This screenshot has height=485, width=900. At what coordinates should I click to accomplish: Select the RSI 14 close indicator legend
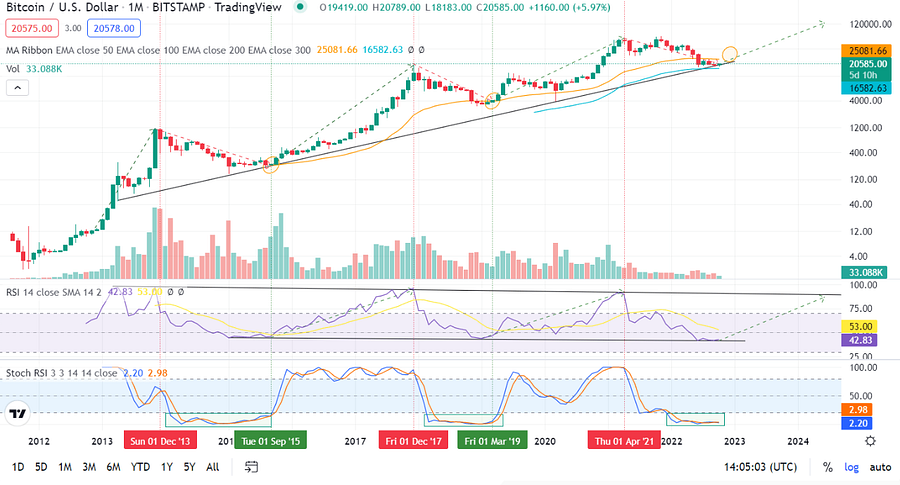pyautogui.click(x=53, y=292)
